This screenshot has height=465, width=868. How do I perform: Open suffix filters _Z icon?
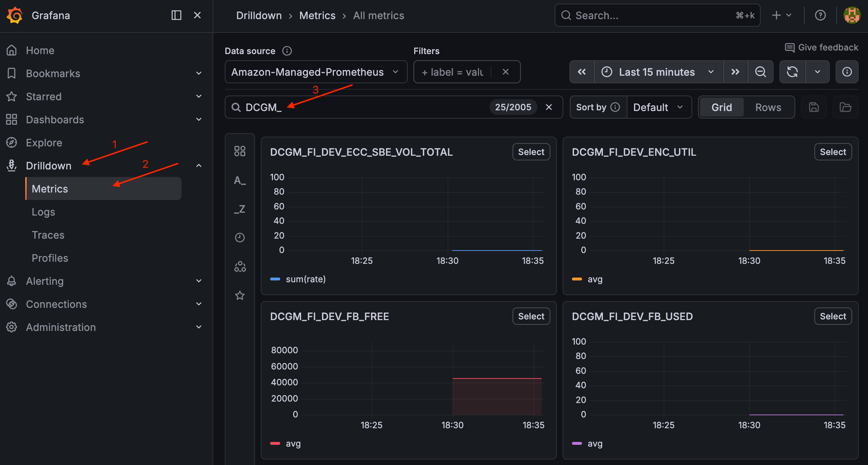pyautogui.click(x=240, y=209)
